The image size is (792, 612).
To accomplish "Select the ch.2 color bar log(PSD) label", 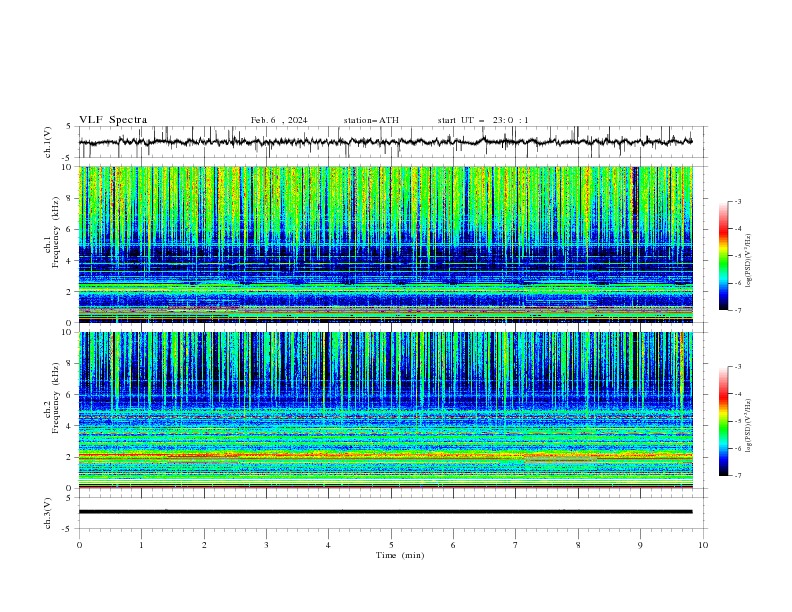I will tap(749, 426).
